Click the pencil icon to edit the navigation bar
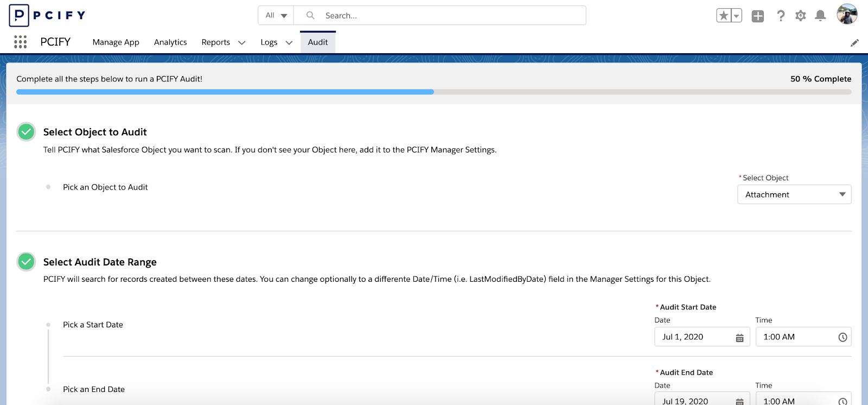Viewport: 868px width, 405px height. 854,43
